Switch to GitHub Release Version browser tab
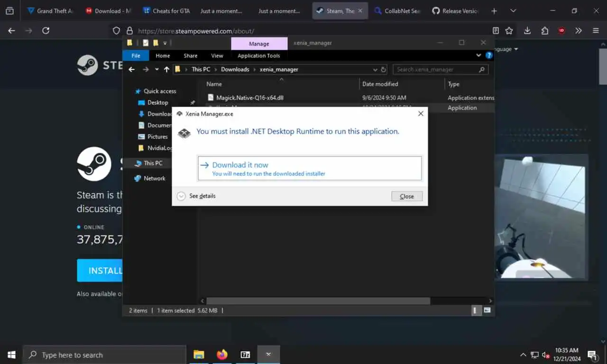607x364 pixels. tap(455, 11)
